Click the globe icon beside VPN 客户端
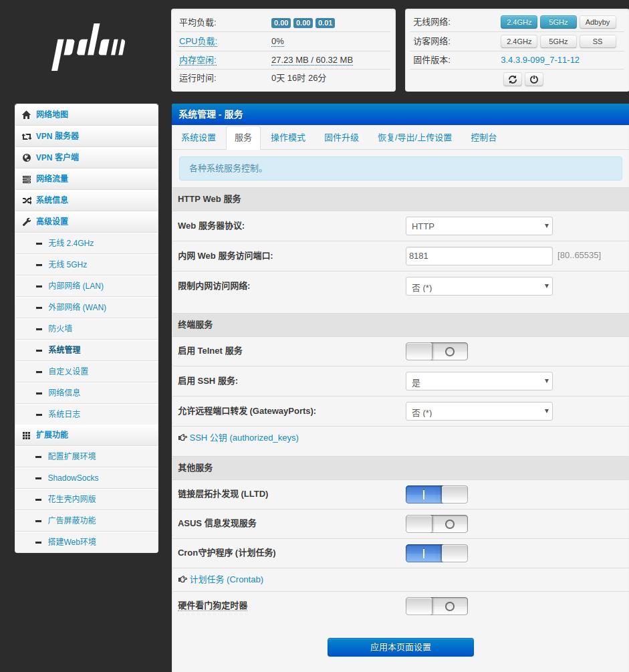The width and height of the screenshot is (629, 672). pyautogui.click(x=27, y=158)
